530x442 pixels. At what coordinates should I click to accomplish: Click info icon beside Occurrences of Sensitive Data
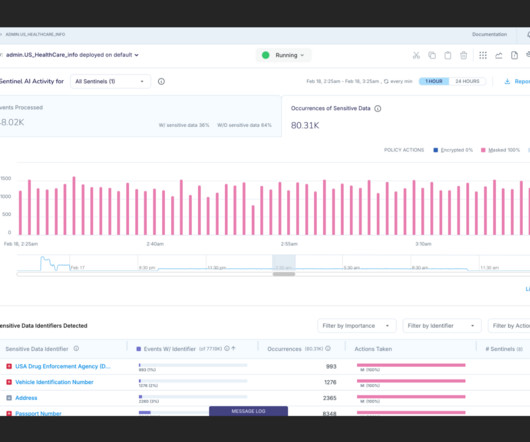point(378,108)
